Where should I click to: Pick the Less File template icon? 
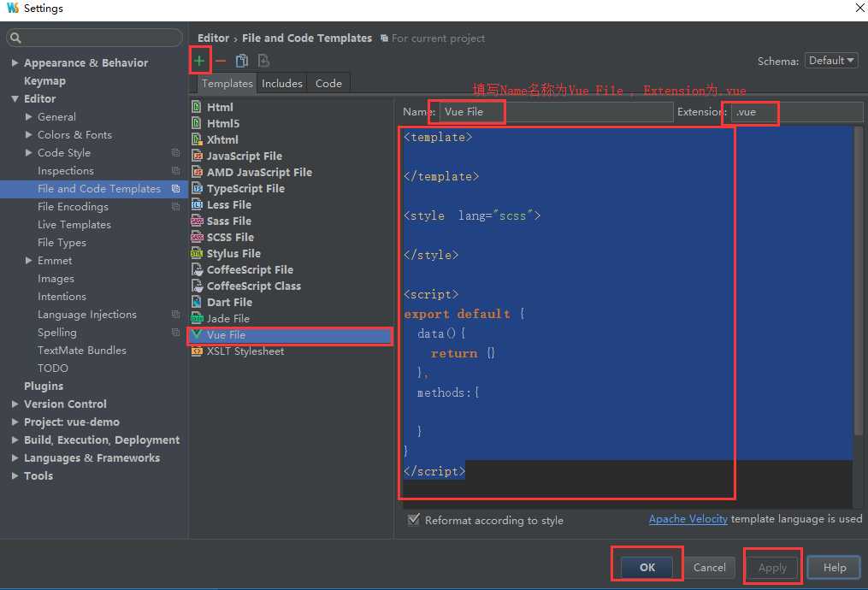(x=197, y=204)
